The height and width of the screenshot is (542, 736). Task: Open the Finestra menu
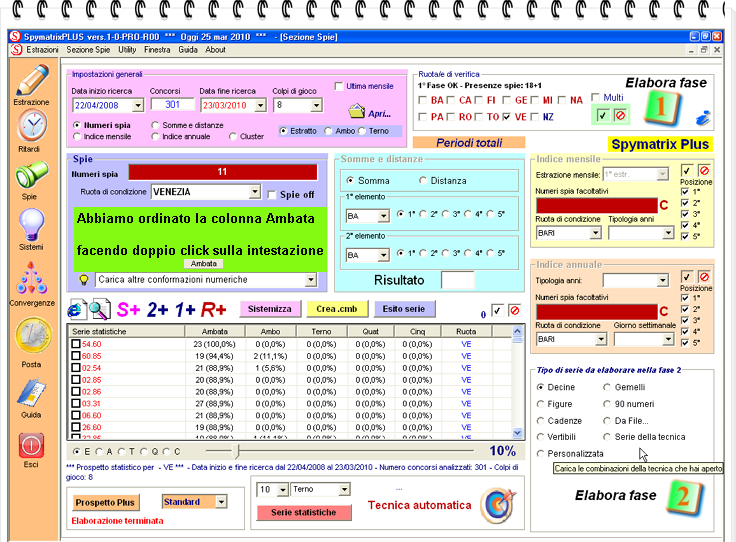coord(157,50)
